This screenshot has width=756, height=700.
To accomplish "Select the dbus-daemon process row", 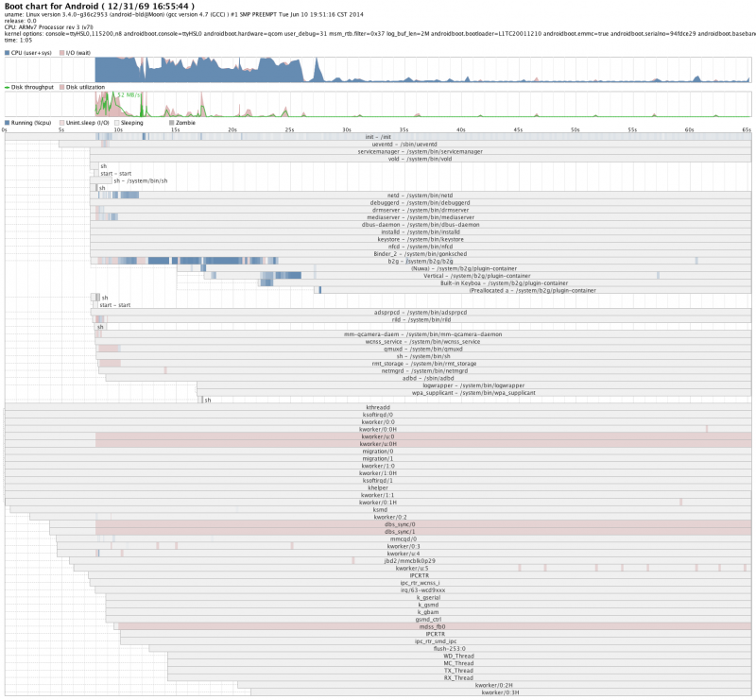I will click(x=421, y=224).
